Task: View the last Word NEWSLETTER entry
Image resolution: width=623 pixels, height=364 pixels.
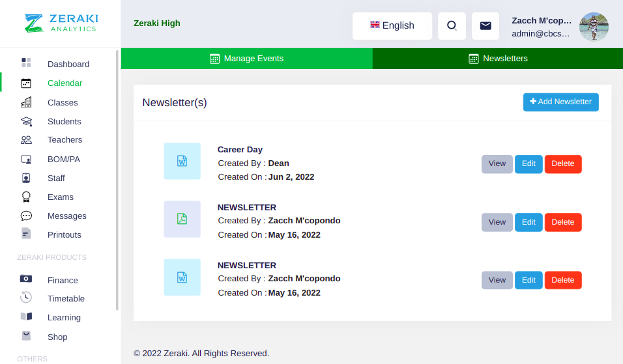Action: (497, 280)
